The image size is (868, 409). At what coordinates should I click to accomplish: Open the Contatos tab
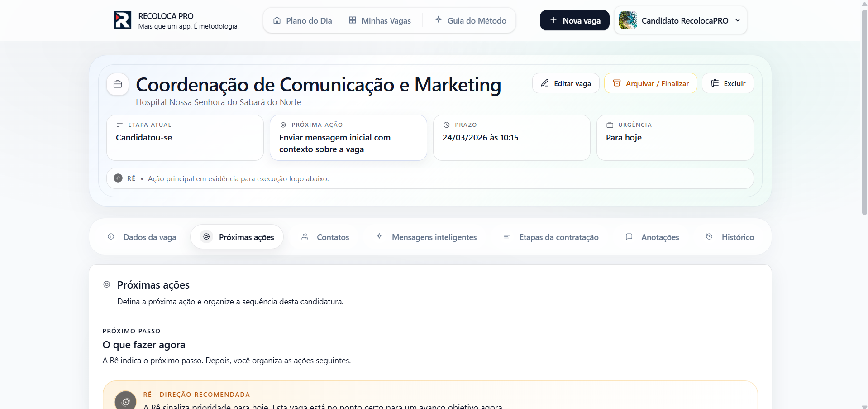tap(325, 237)
